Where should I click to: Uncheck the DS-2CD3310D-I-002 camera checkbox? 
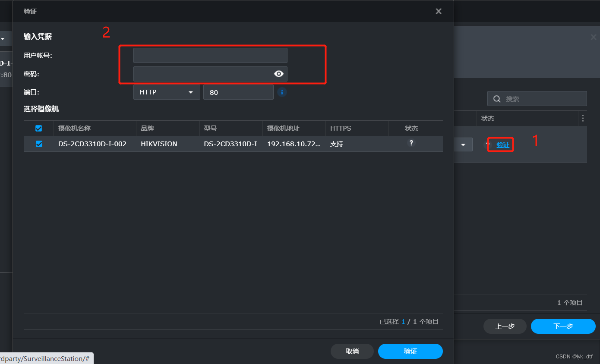(x=39, y=144)
